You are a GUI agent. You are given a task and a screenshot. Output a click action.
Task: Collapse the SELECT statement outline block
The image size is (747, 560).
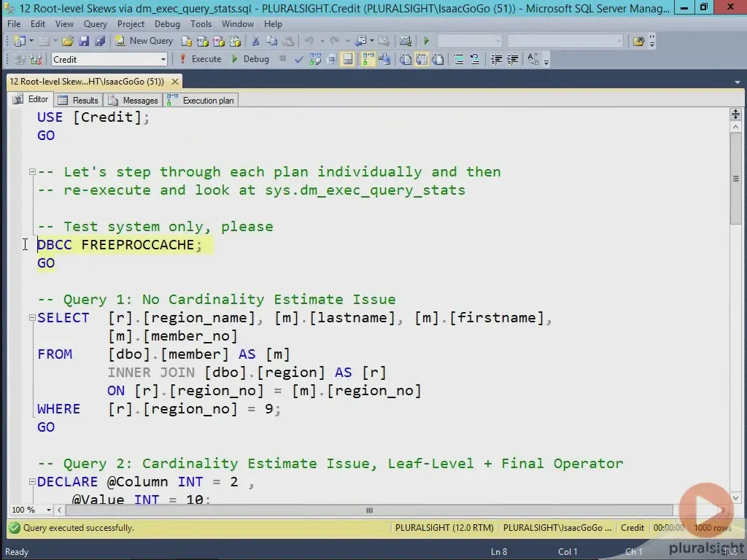click(32, 318)
